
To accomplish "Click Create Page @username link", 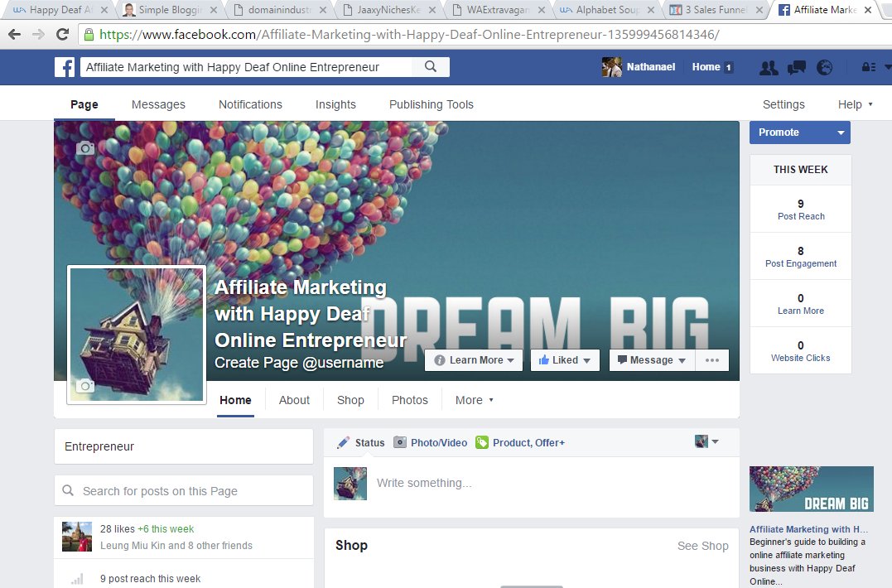I will click(299, 363).
